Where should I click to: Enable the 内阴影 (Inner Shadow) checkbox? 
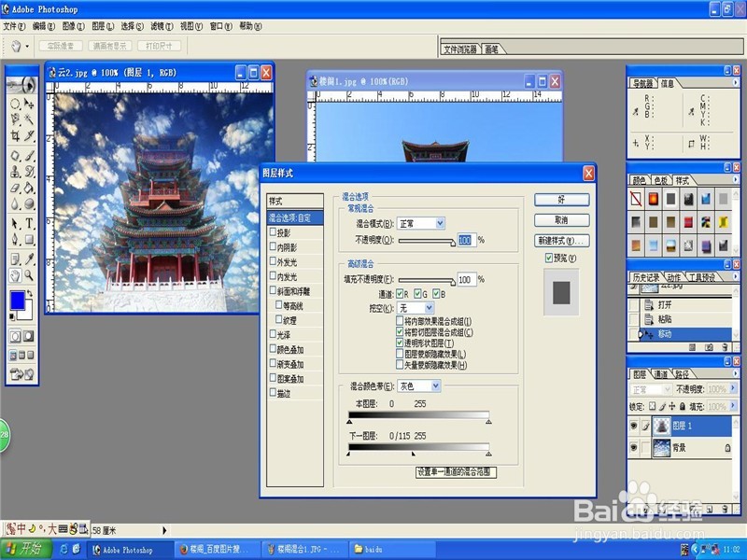click(x=273, y=246)
